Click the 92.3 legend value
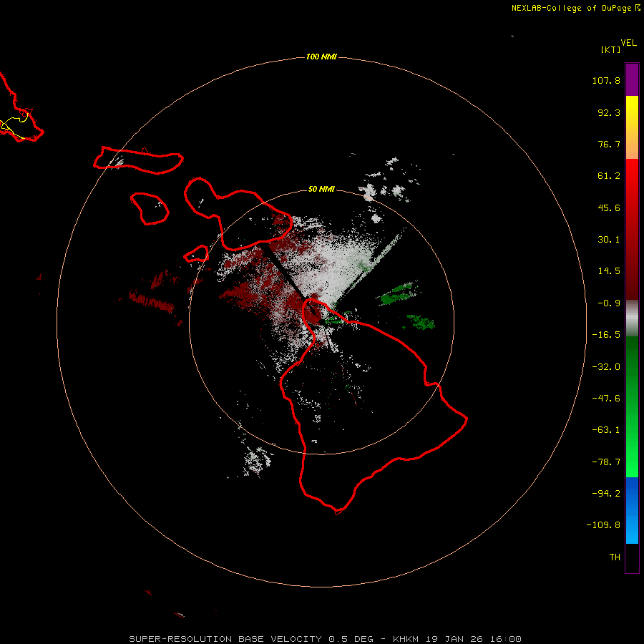Viewport: 644px width, 644px height. point(609,112)
